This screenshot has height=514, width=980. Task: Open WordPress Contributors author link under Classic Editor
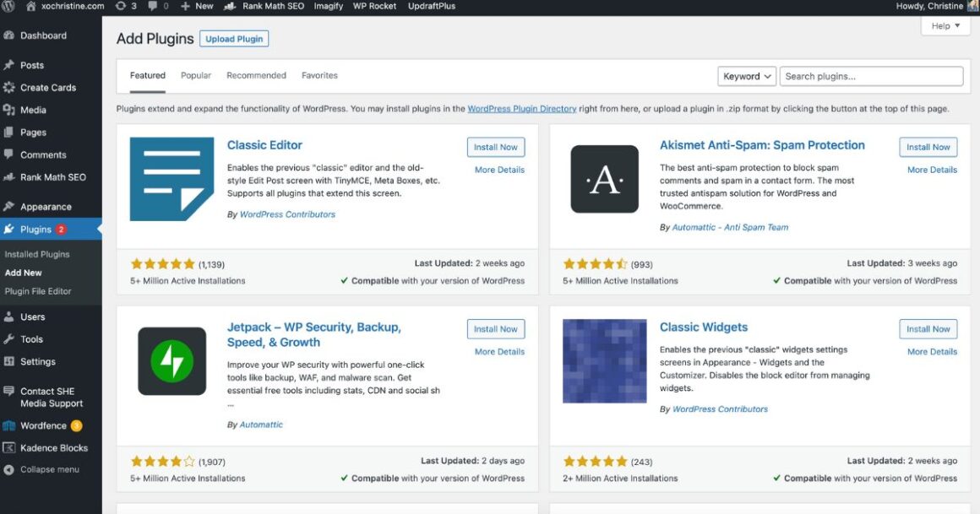point(287,214)
